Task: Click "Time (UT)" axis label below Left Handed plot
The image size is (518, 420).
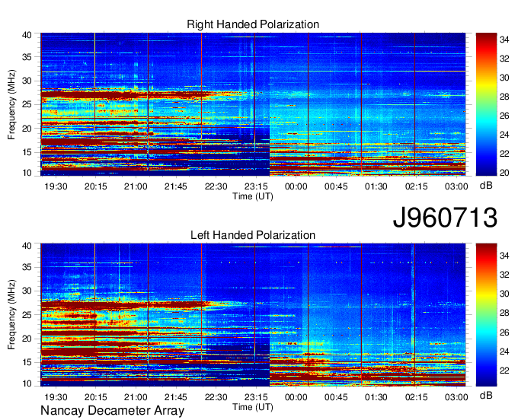Action: tap(253, 407)
